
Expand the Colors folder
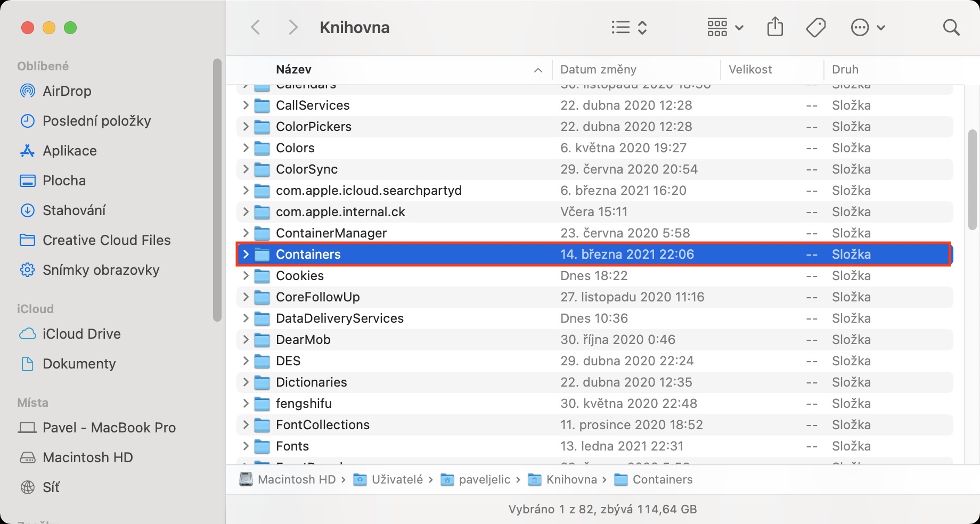coord(245,148)
